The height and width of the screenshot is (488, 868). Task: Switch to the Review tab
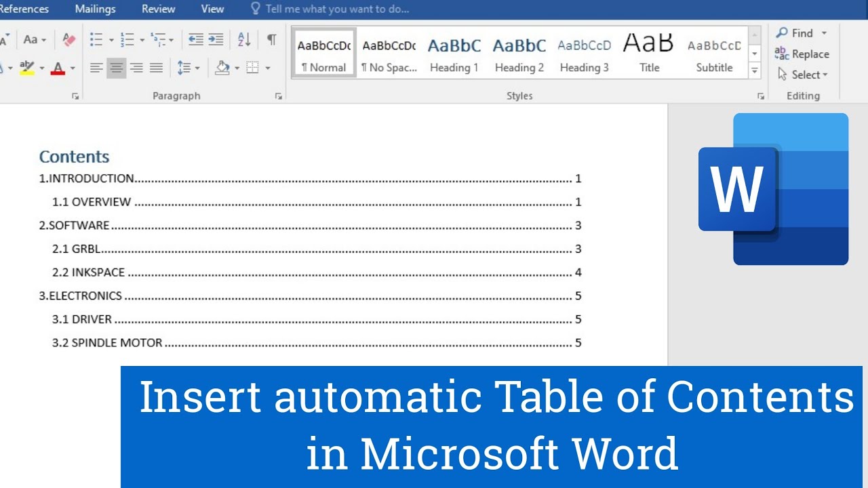click(x=159, y=9)
